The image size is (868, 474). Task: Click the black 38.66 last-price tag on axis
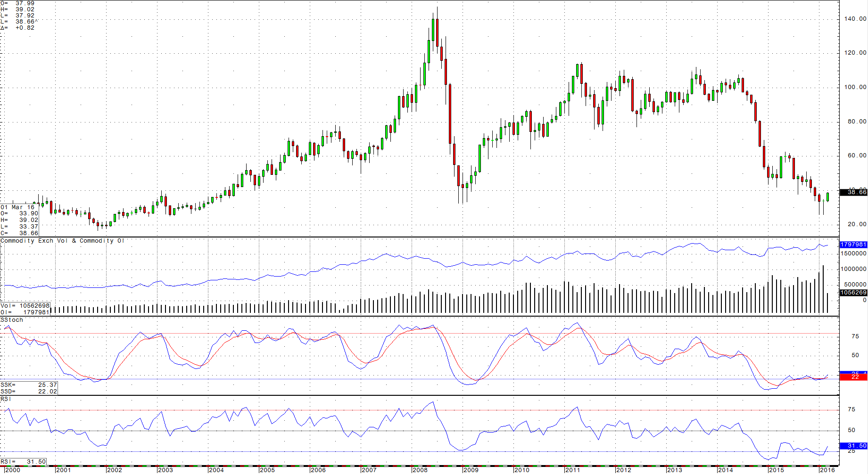853,192
